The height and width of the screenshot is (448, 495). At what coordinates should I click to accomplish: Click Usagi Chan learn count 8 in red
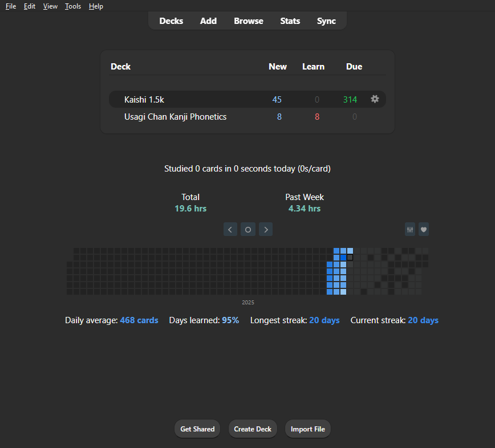(x=317, y=117)
